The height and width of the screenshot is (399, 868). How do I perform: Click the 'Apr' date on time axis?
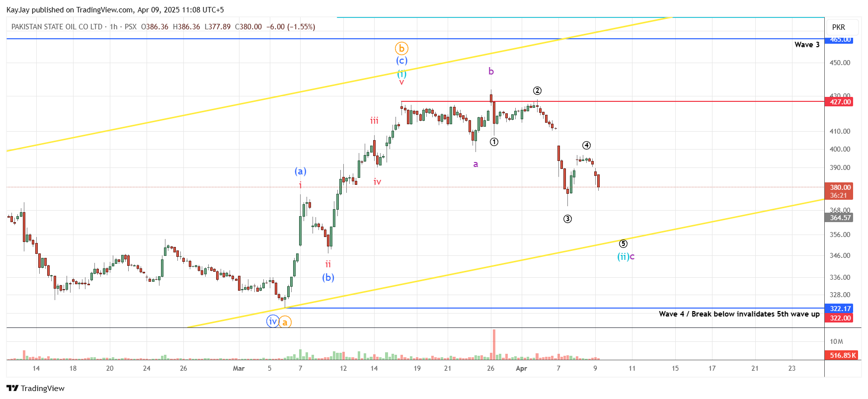coord(521,368)
